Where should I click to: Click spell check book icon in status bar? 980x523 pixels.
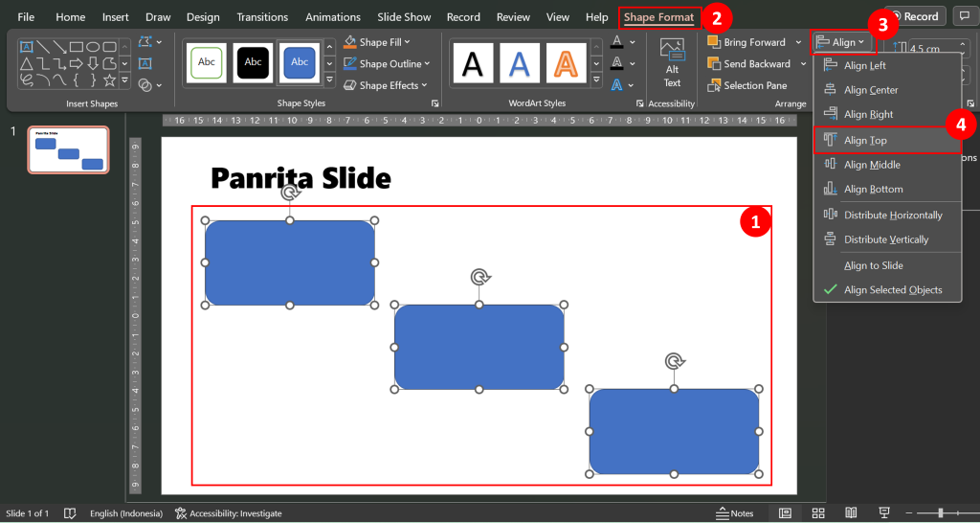point(70,513)
